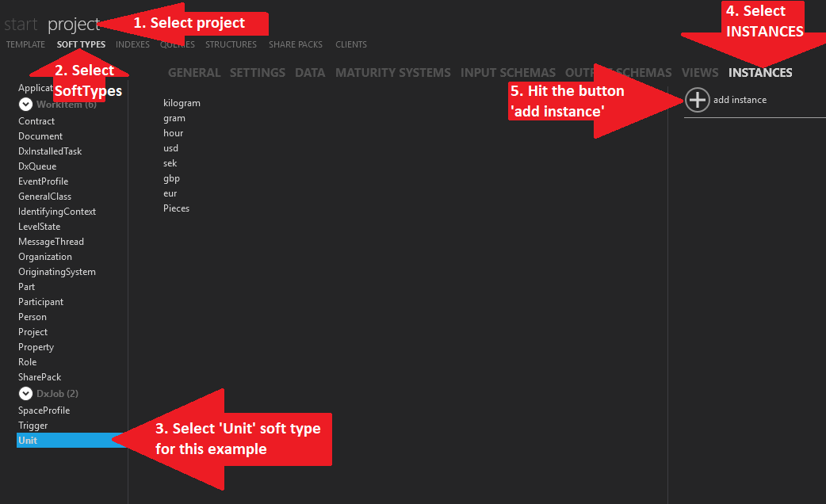Open the GENERAL tab
Viewport: 826px width, 504px height.
click(194, 73)
